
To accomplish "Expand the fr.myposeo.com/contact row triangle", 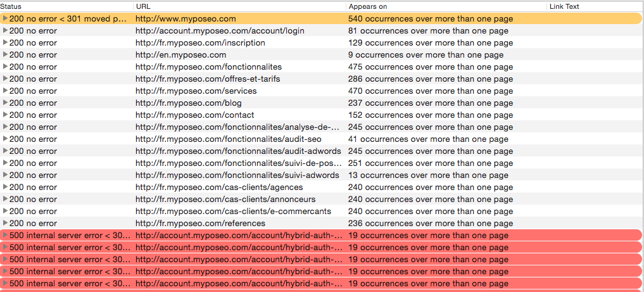I will click(5, 115).
